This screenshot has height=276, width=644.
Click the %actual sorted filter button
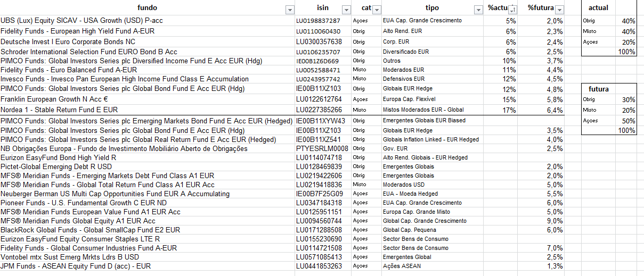coord(512,10)
